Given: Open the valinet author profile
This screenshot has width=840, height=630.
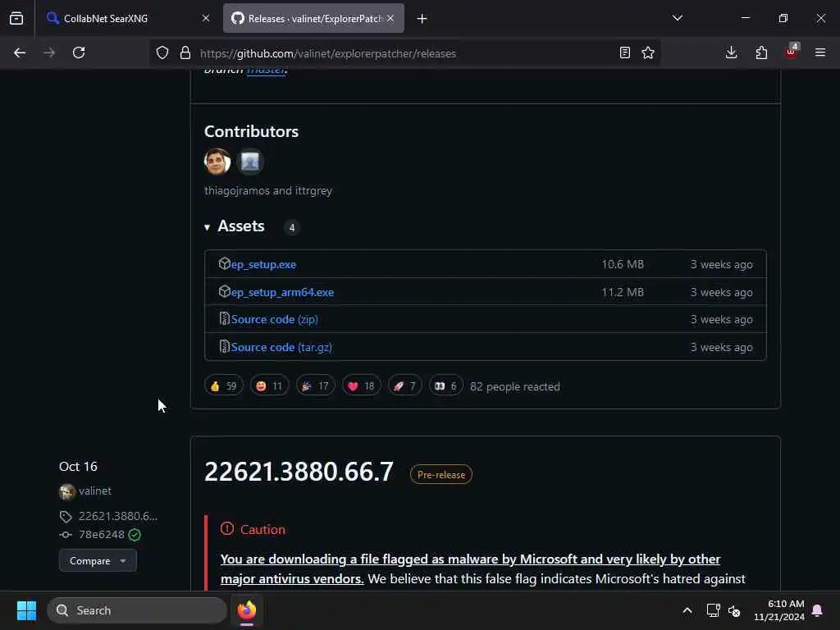Looking at the screenshot, I should 95,491.
